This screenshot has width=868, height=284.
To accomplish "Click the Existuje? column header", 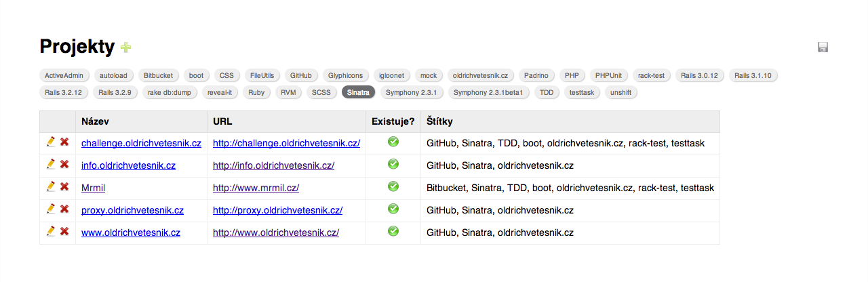I will 393,121.
